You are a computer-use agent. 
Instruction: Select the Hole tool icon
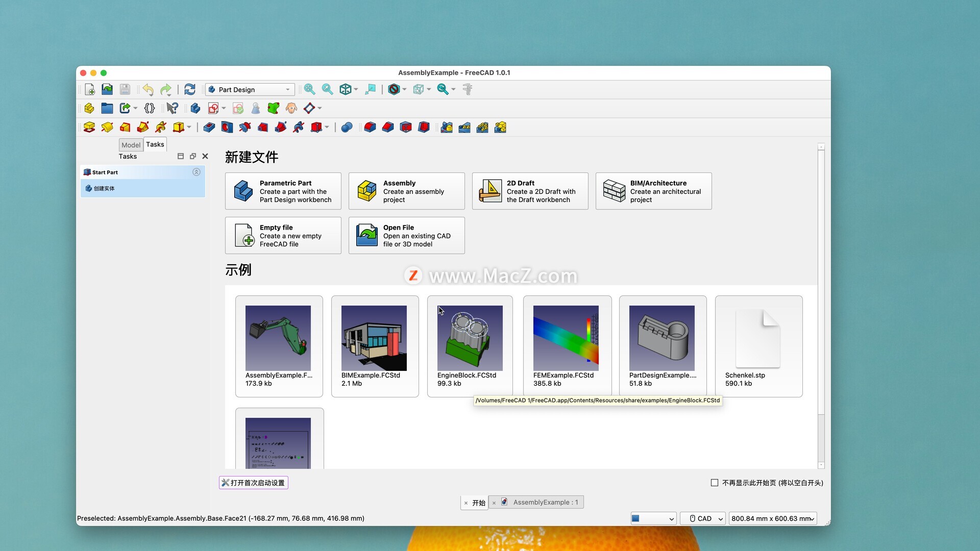point(227,128)
